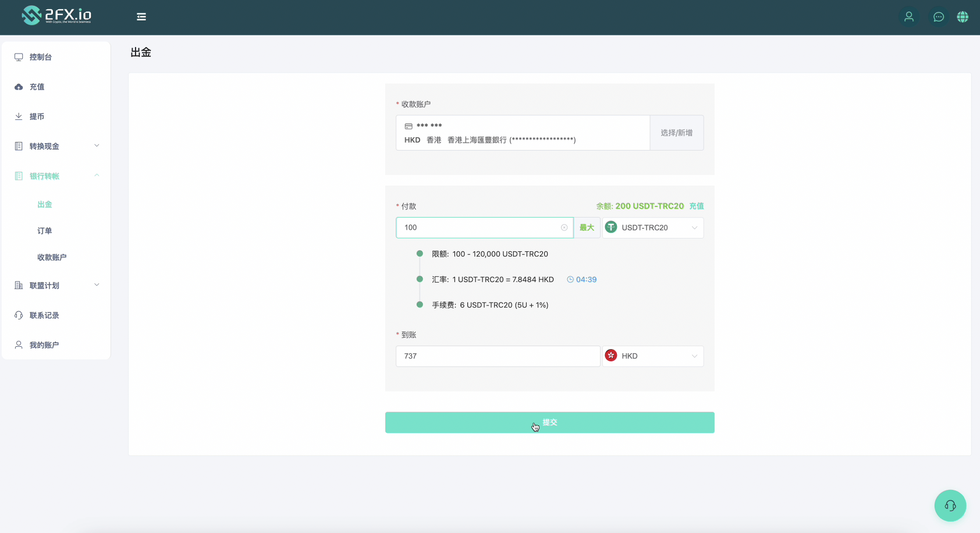Click the 2FX.io logo
980x533 pixels.
tap(56, 16)
